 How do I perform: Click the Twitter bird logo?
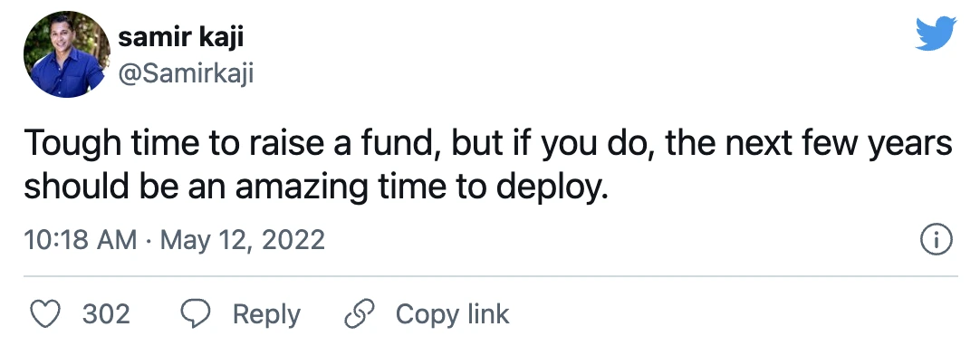point(936,34)
